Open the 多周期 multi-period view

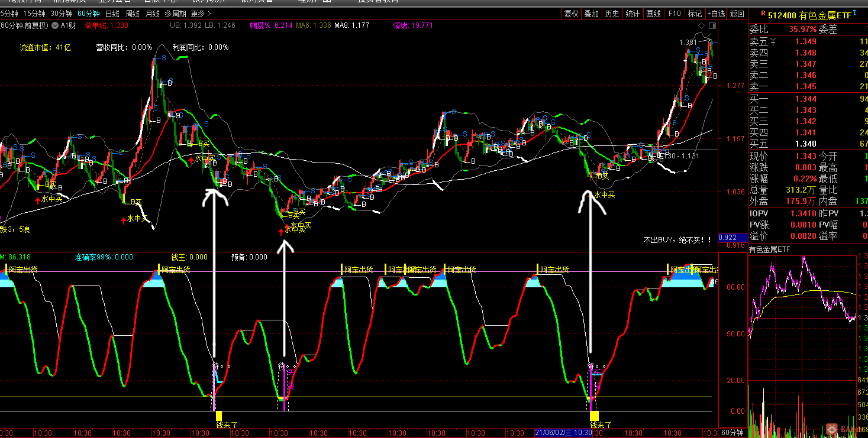[175, 14]
